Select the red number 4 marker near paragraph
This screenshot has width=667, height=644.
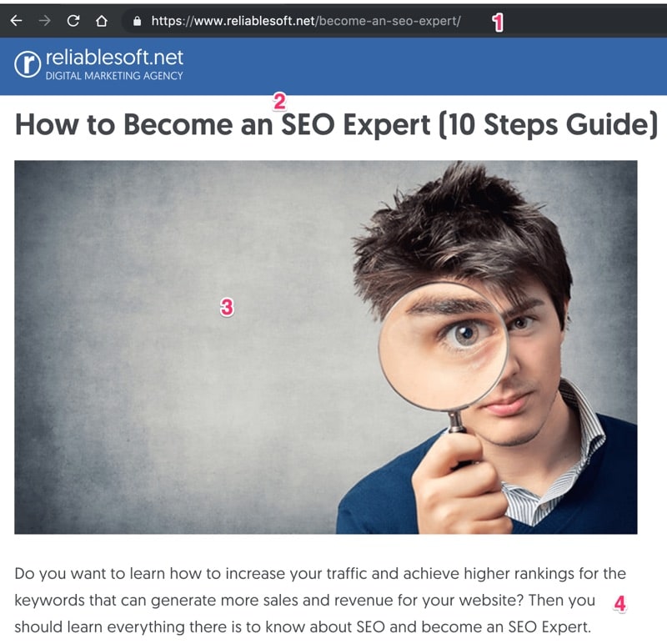(x=619, y=603)
